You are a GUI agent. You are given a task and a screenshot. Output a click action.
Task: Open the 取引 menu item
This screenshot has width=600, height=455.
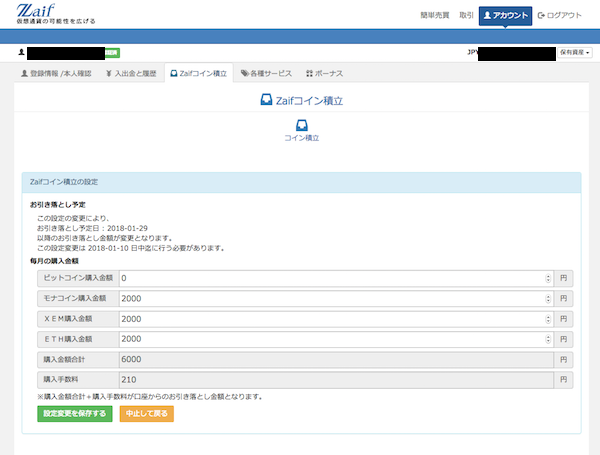pyautogui.click(x=466, y=15)
